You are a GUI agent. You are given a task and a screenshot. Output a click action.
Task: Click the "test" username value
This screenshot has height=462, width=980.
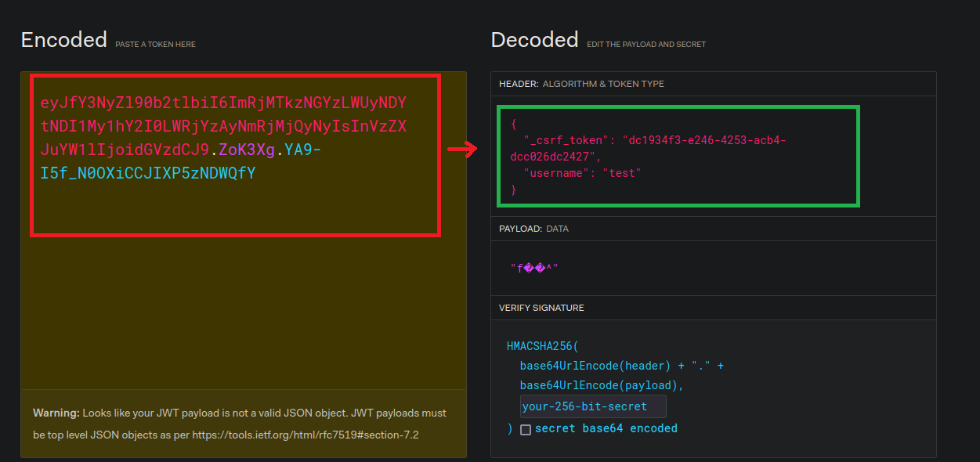coord(621,173)
